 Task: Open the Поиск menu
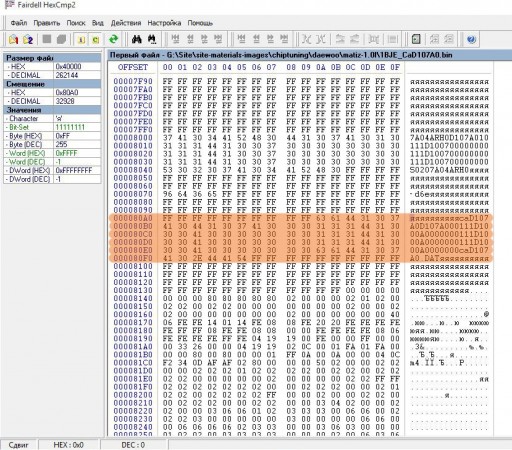[x=76, y=23]
